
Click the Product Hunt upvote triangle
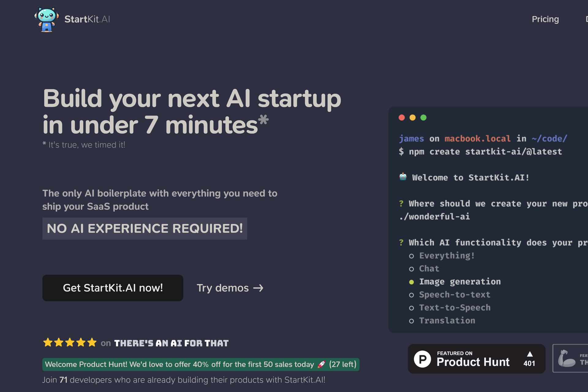pos(530,354)
